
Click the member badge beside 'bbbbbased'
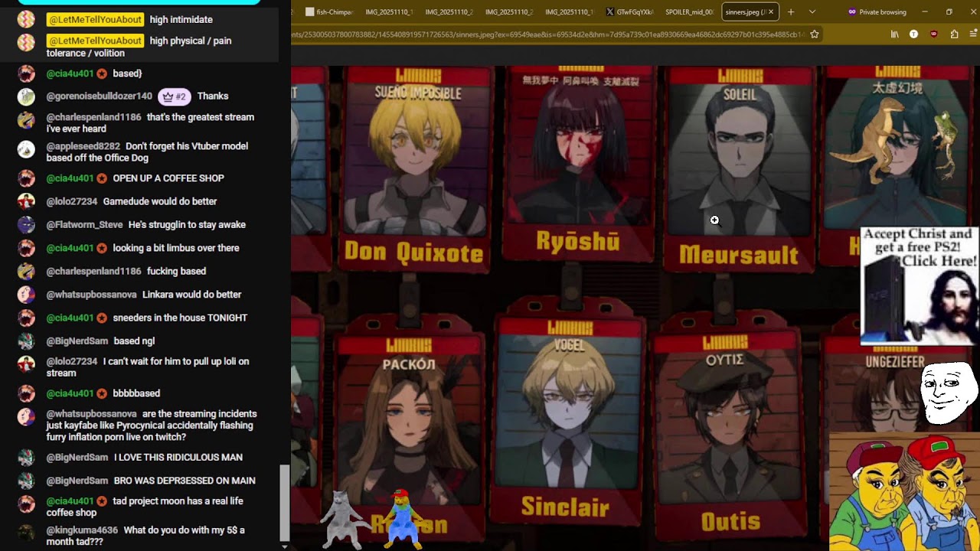point(102,393)
